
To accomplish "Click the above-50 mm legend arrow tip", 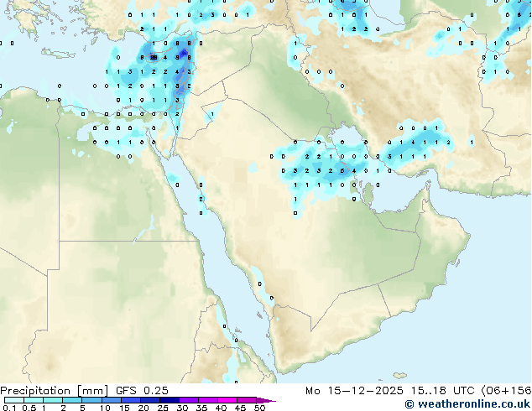I will pos(266,400).
